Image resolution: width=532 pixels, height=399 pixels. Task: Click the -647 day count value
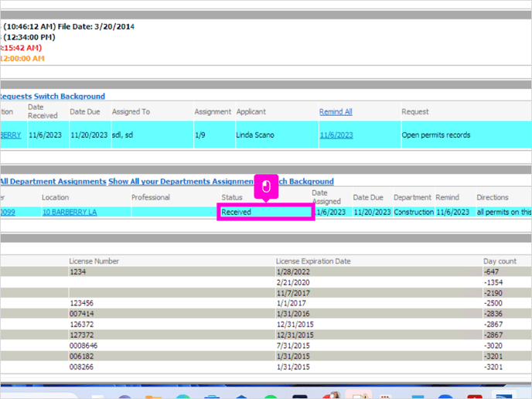[x=491, y=271]
